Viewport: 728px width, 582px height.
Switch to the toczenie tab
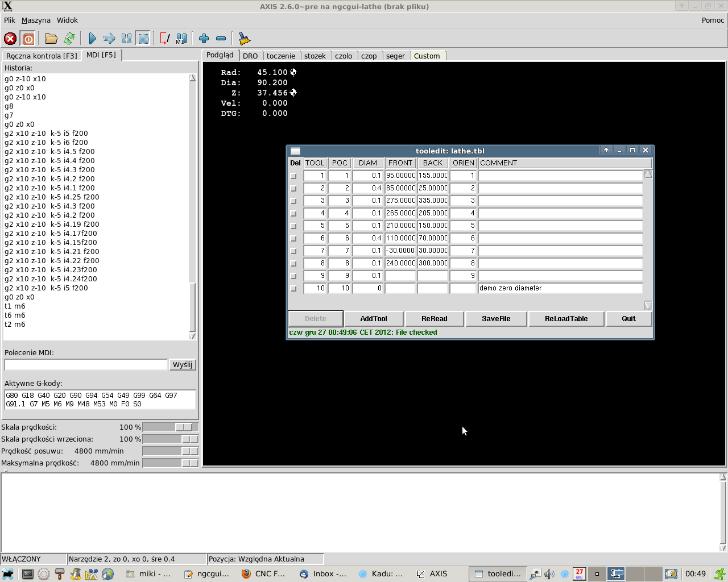(281, 56)
